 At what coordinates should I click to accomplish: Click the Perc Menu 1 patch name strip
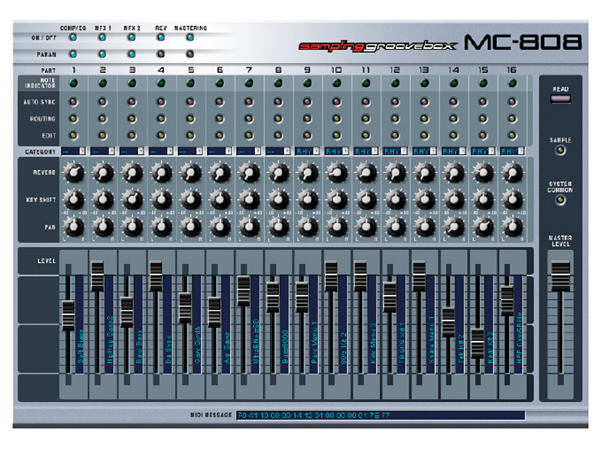point(314,324)
